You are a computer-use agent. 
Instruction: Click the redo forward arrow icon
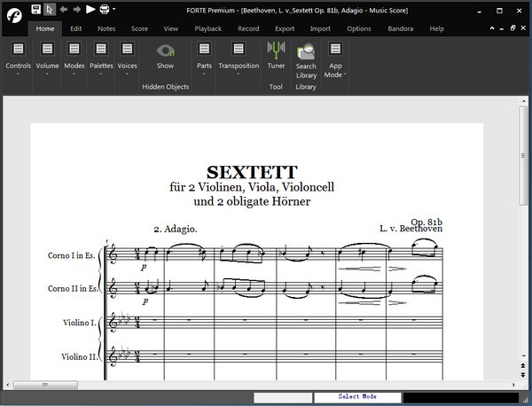pyautogui.click(x=76, y=9)
